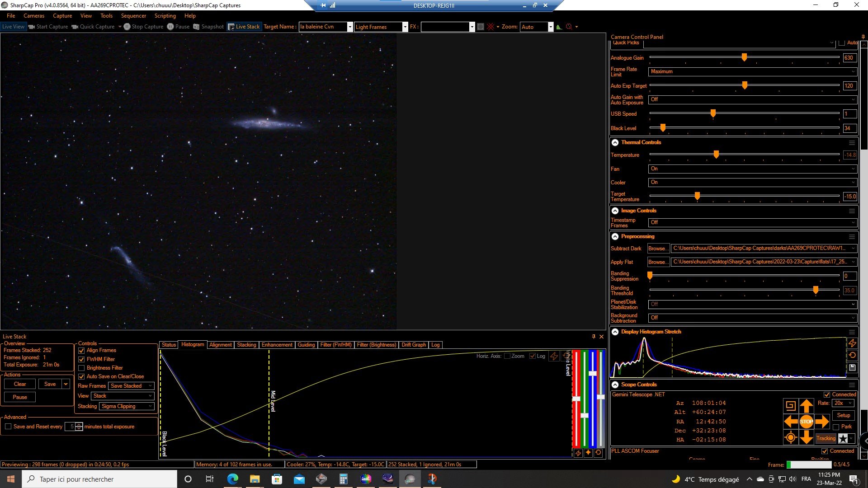The width and height of the screenshot is (868, 488).
Task: Collapse the Thermal Controls section
Action: 615,142
